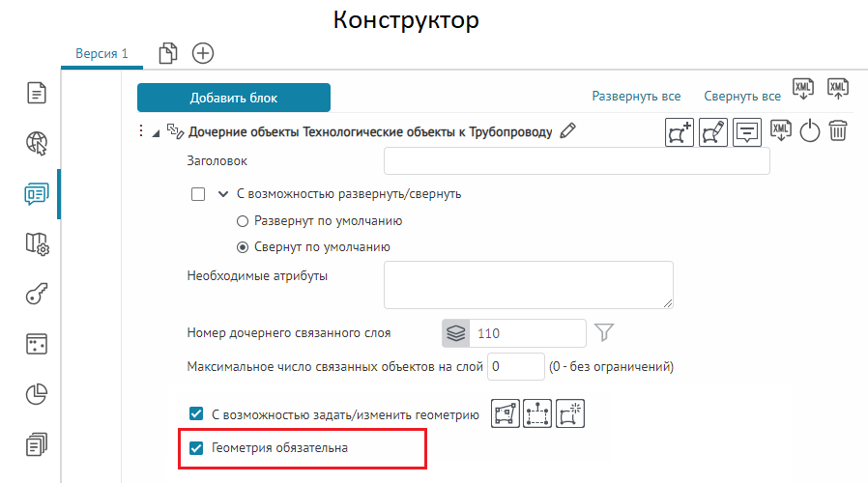Collapse the block using the triangle arrow

click(x=156, y=132)
